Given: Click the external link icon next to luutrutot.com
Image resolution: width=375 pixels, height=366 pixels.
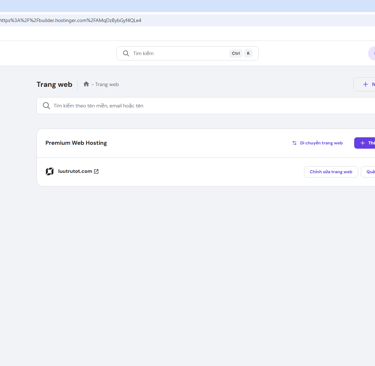Looking at the screenshot, I should coord(96,171).
